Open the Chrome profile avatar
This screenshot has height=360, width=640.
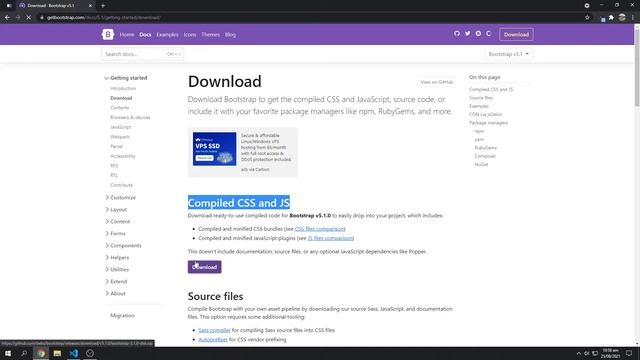point(622,18)
